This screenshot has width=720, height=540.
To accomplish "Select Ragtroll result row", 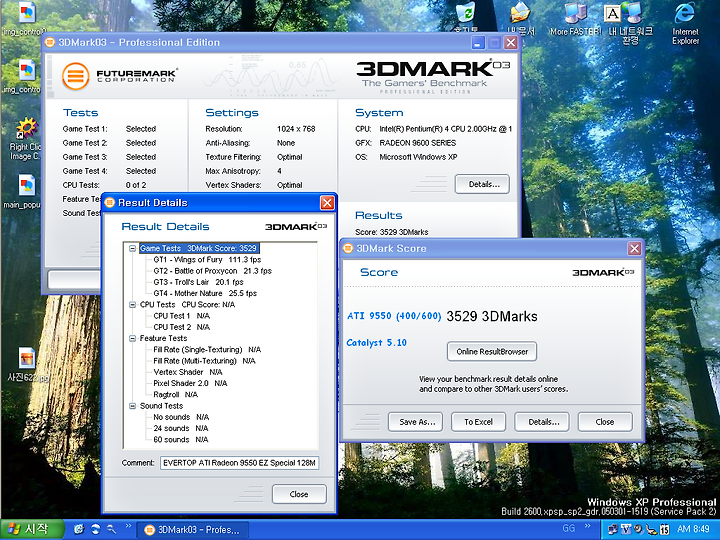I will (x=175, y=395).
